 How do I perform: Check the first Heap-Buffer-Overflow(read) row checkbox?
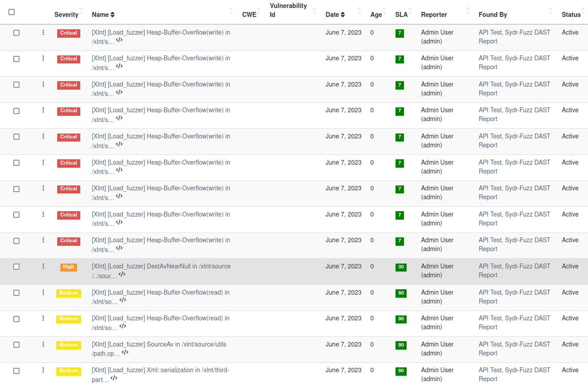click(16, 293)
